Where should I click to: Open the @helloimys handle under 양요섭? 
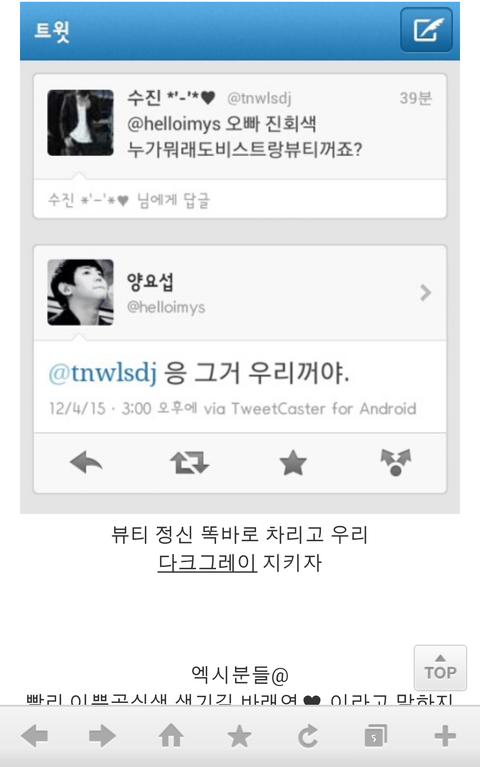click(x=166, y=307)
